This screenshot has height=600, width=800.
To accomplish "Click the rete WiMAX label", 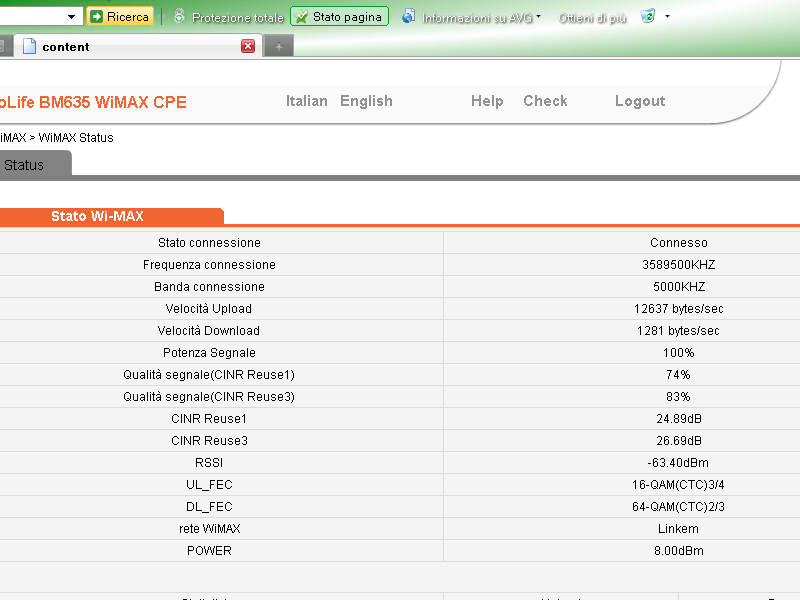I will coord(209,529).
